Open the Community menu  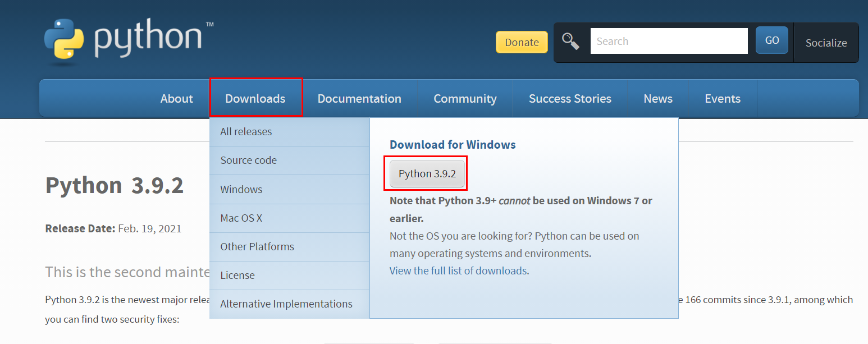coord(465,98)
